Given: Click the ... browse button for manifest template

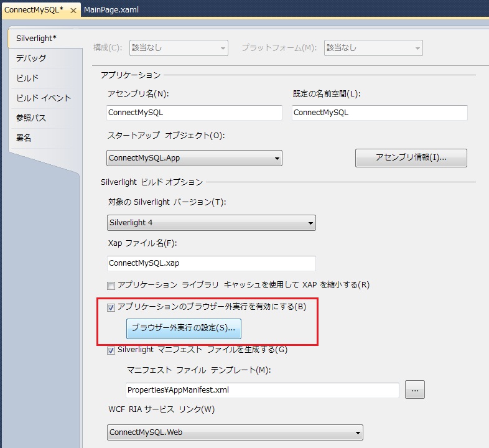Looking at the screenshot, I should [415, 390].
